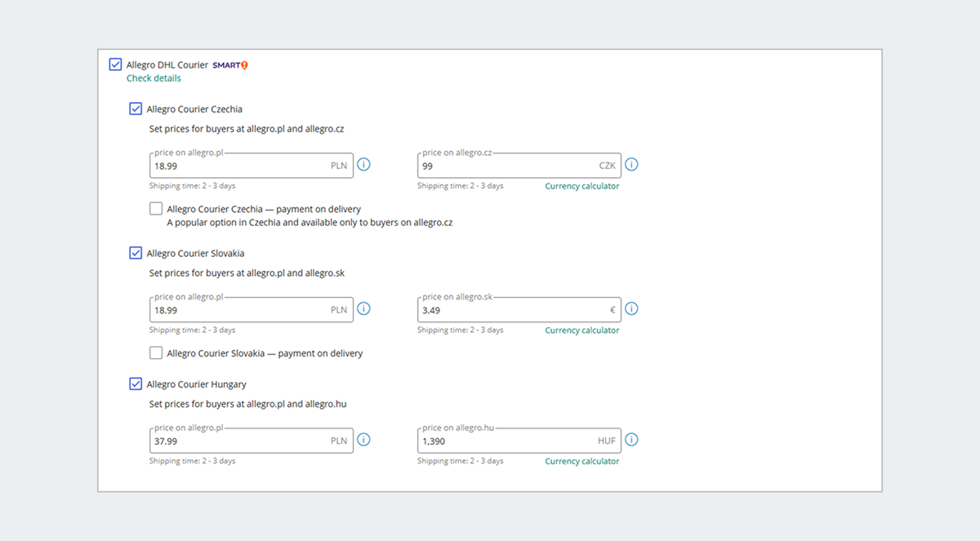
Task: Click the Allegro Courier Czechia label
Action: tap(194, 109)
